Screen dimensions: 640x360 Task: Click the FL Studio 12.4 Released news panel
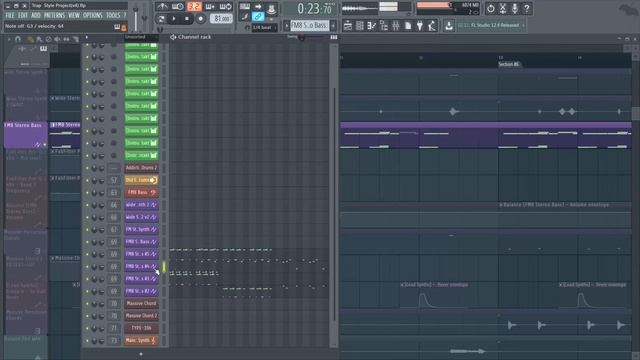[x=491, y=25]
